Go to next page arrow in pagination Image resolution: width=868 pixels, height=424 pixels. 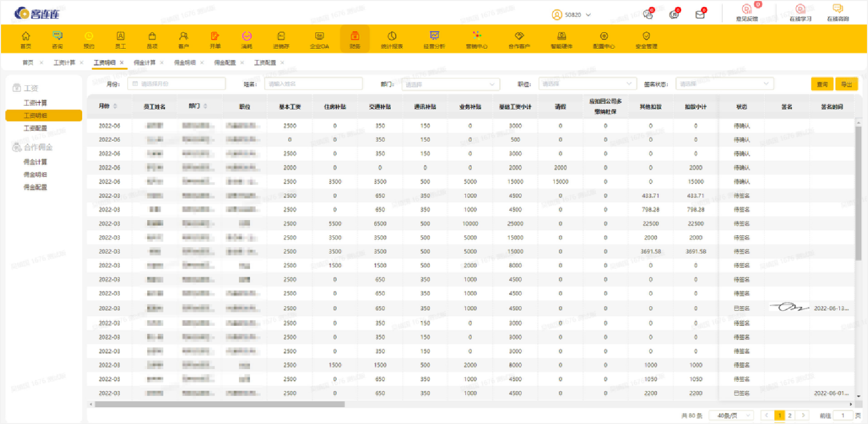tap(803, 415)
